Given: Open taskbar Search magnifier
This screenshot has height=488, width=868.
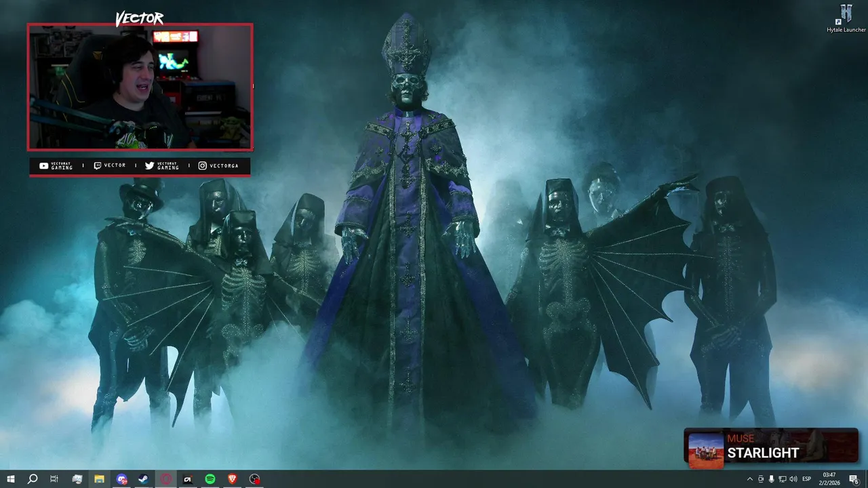Looking at the screenshot, I should pos(33,479).
